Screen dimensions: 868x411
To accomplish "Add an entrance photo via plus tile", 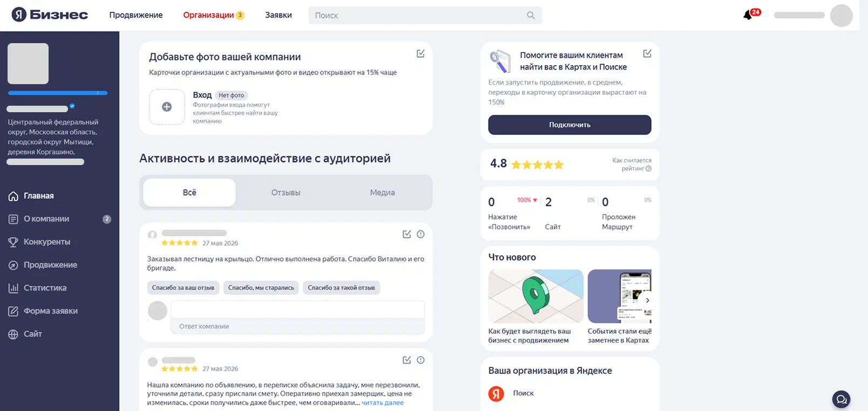I will [x=167, y=107].
